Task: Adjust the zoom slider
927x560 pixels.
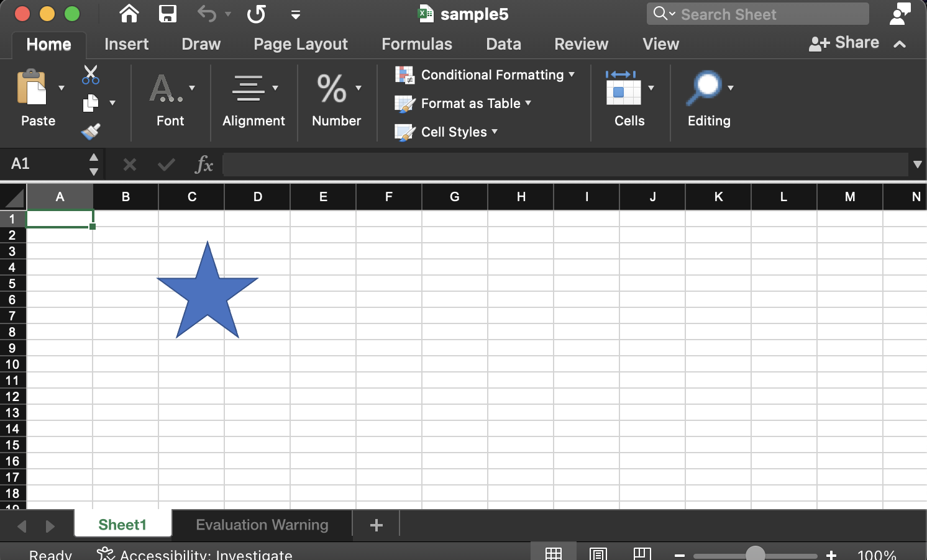Action: (756, 553)
